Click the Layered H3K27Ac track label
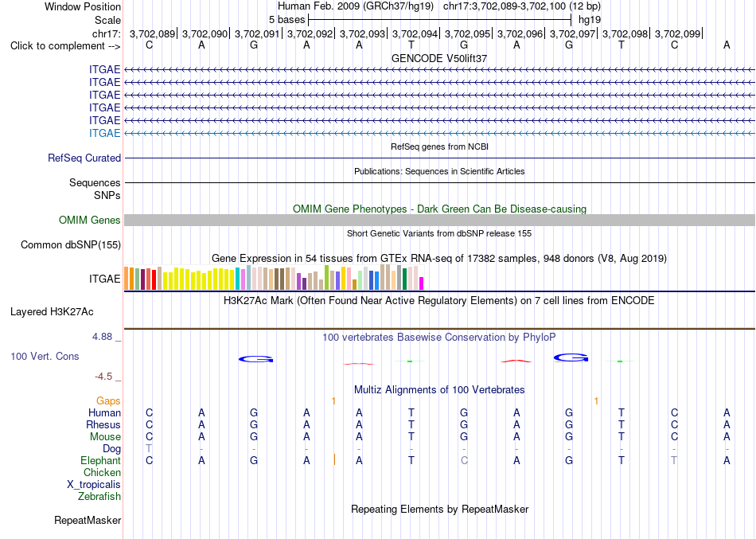 click(x=52, y=312)
